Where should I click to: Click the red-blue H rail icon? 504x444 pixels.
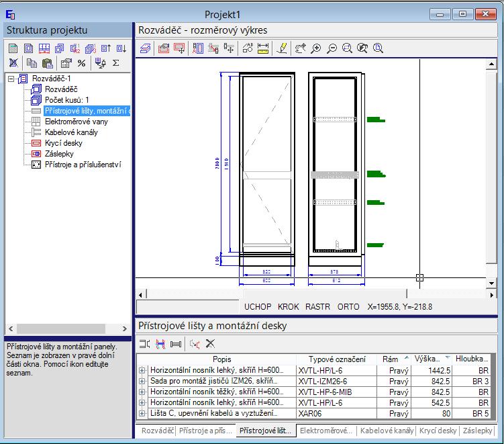point(160,344)
